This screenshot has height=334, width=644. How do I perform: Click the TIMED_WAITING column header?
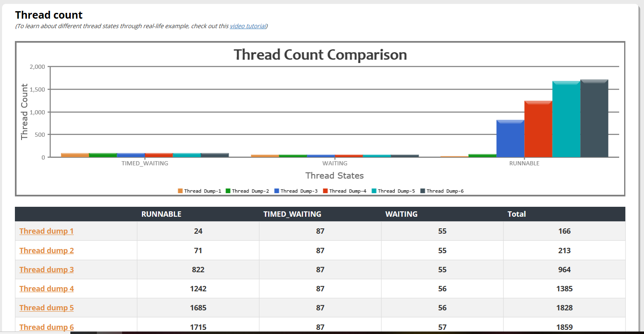[293, 214]
